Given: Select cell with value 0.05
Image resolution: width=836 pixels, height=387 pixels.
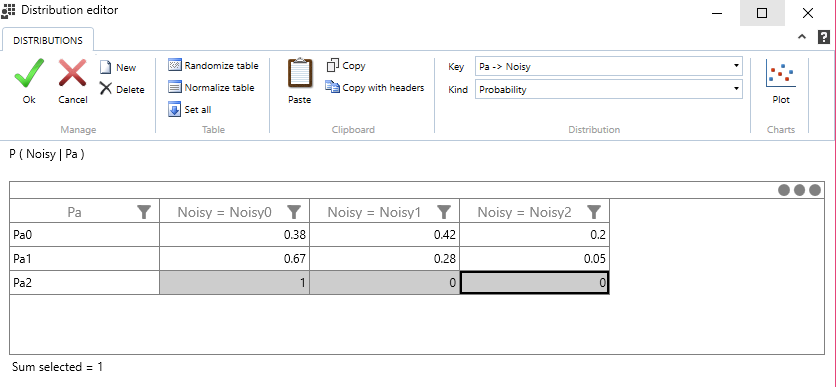Looking at the screenshot, I should pyautogui.click(x=534, y=259).
